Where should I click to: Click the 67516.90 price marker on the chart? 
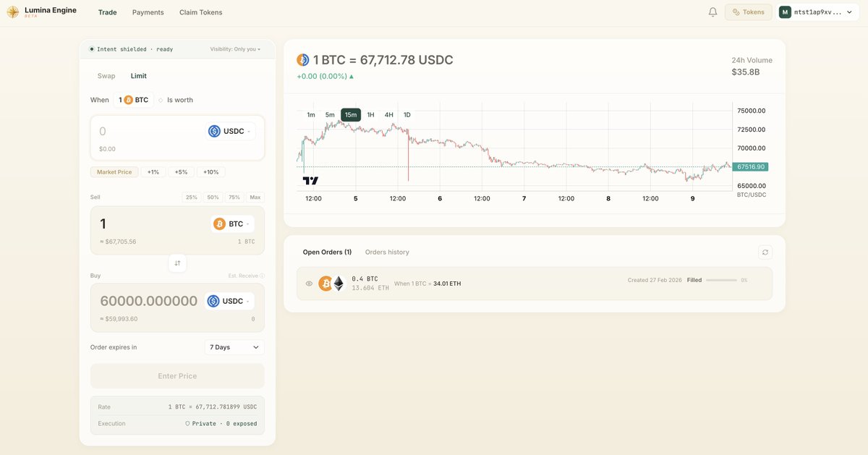[750, 166]
